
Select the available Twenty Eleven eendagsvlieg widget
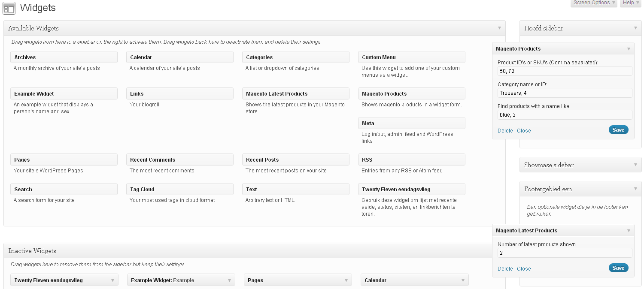pyautogui.click(x=412, y=189)
